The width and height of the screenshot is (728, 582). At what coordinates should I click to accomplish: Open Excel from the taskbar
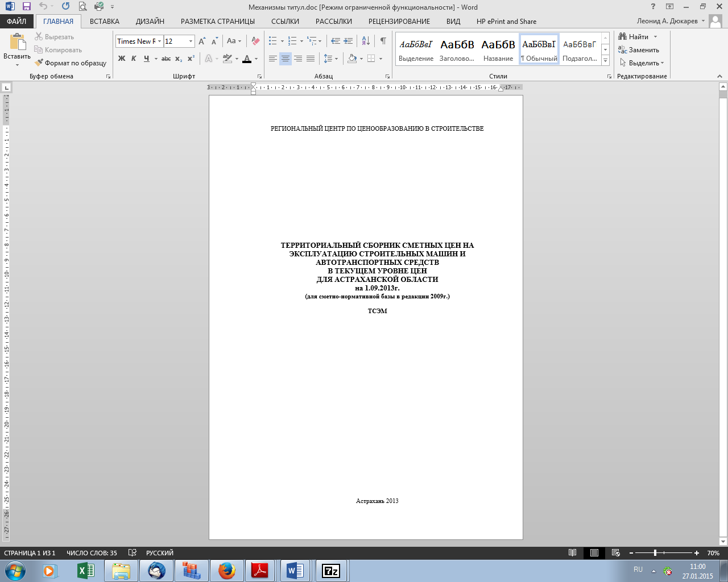pos(85,571)
